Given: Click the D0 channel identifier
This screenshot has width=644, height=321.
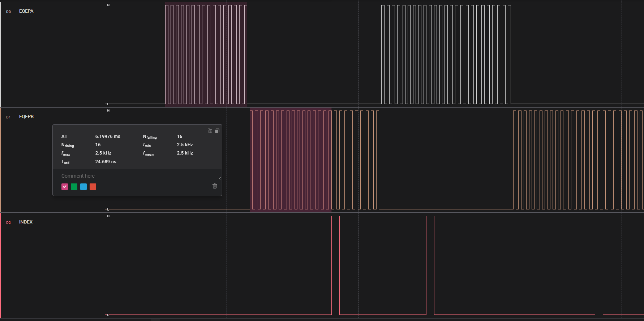Looking at the screenshot, I should pyautogui.click(x=8, y=12).
